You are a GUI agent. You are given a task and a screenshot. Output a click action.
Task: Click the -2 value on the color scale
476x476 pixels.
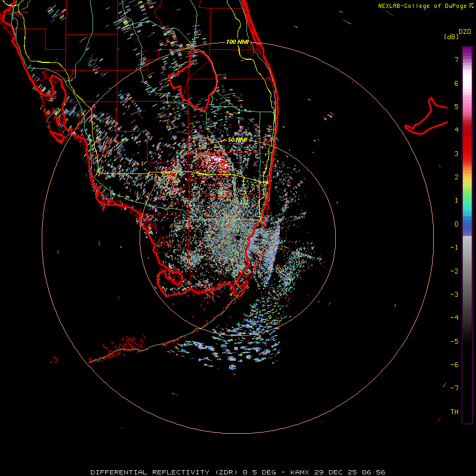point(454,271)
